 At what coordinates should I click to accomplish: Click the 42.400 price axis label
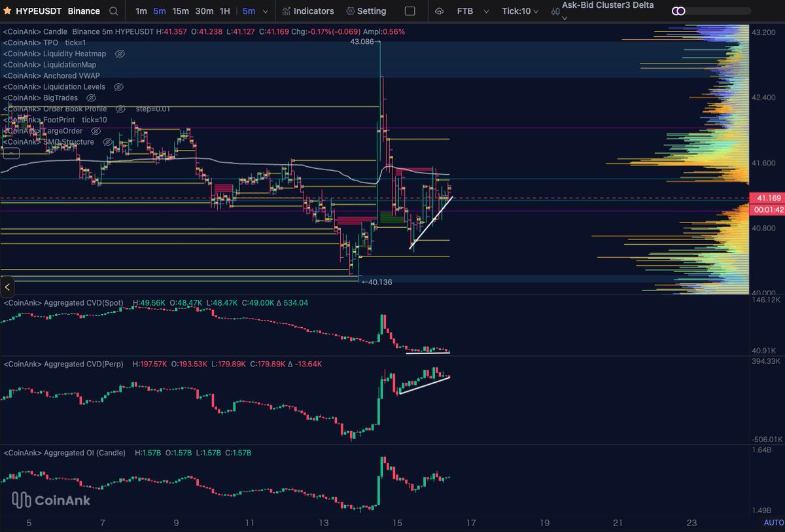tap(763, 98)
